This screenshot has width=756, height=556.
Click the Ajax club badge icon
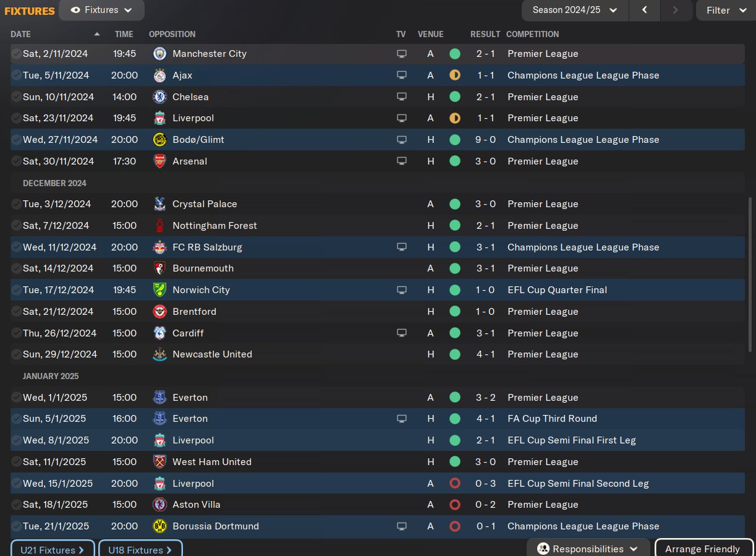[x=159, y=75]
